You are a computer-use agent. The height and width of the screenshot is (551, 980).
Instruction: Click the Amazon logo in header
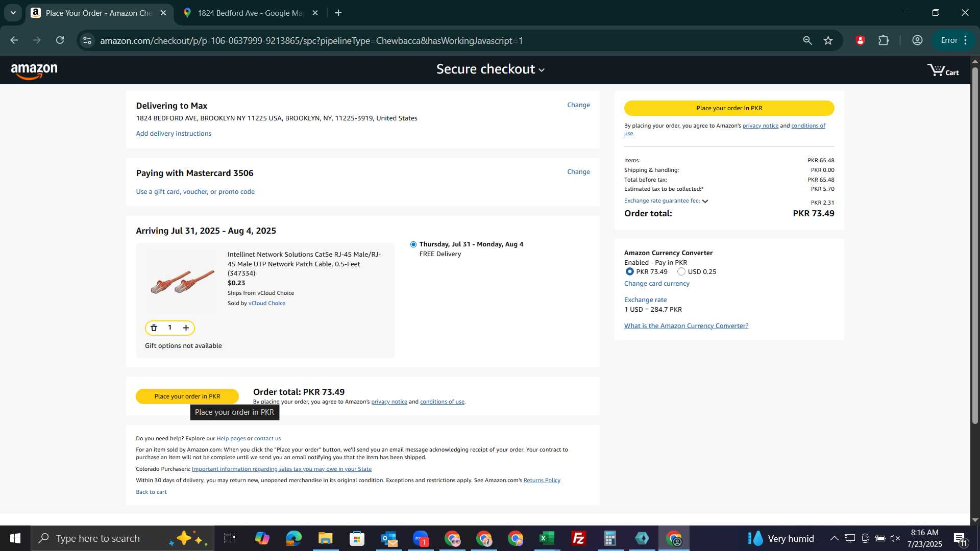pos(34,71)
